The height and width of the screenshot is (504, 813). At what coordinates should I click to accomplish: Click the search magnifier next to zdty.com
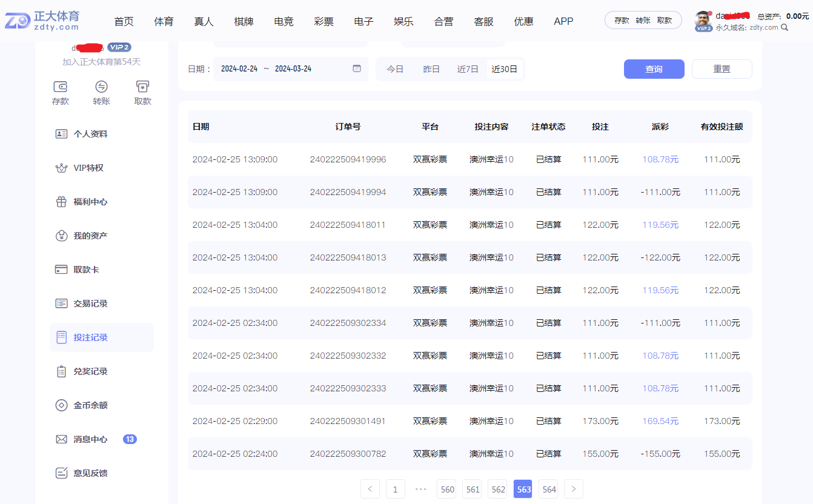(x=785, y=27)
